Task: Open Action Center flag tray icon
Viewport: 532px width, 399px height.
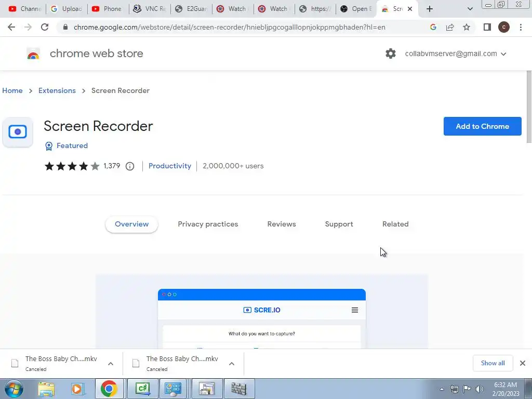Action: coord(467,389)
